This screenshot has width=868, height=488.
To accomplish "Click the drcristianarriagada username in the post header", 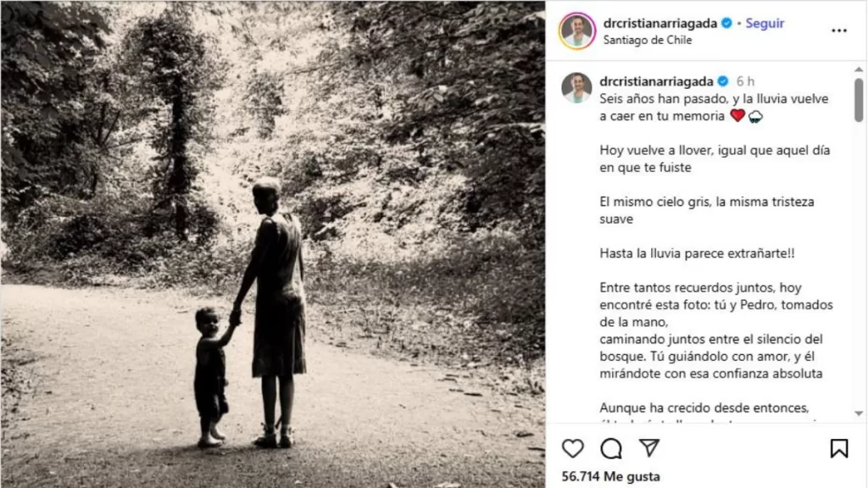I will click(x=660, y=23).
